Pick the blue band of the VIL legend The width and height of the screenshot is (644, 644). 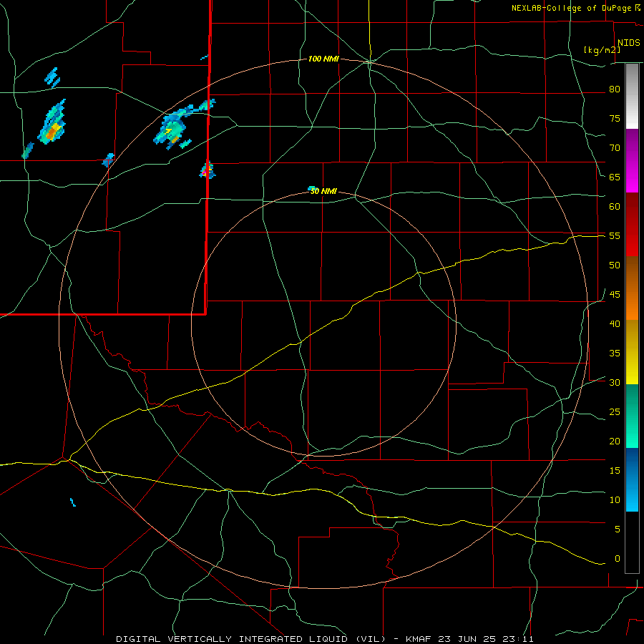[632, 479]
